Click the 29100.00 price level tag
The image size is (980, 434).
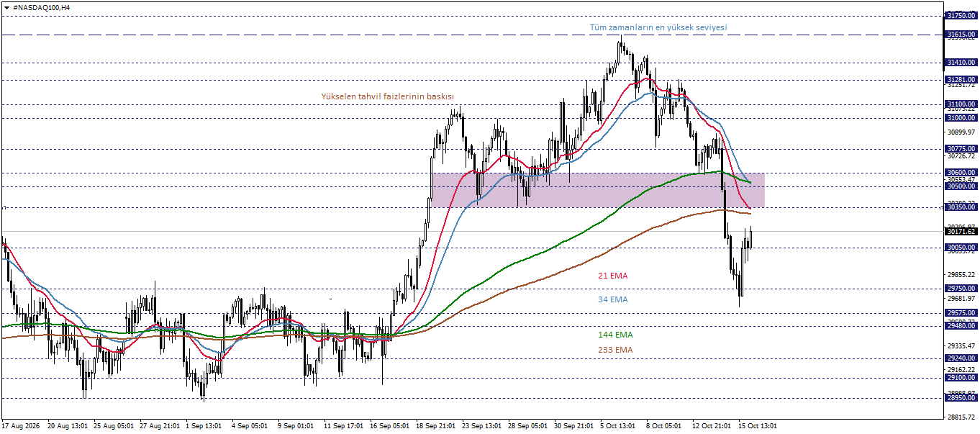coord(961,378)
